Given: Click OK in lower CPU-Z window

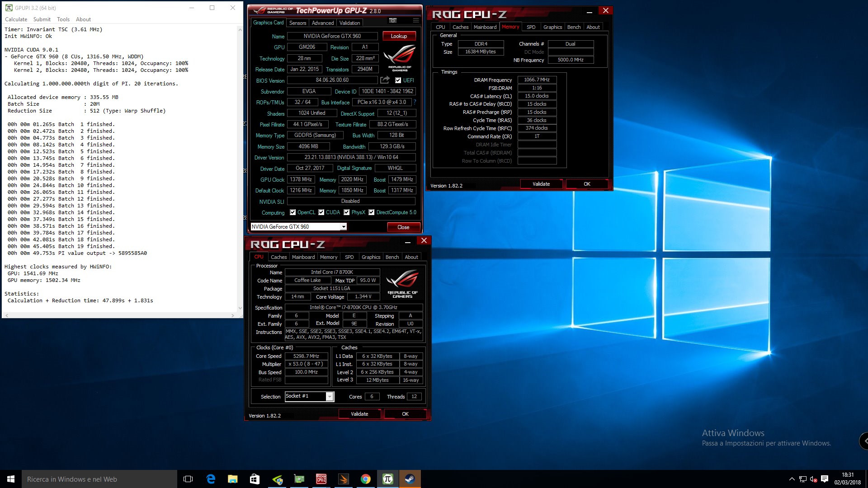Looking at the screenshot, I should (405, 414).
